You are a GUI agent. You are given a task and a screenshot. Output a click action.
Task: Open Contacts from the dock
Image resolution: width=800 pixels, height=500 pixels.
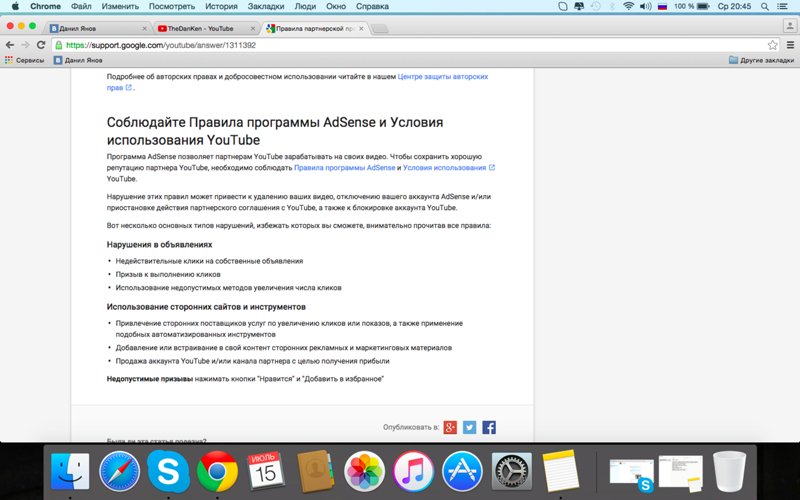click(x=315, y=471)
